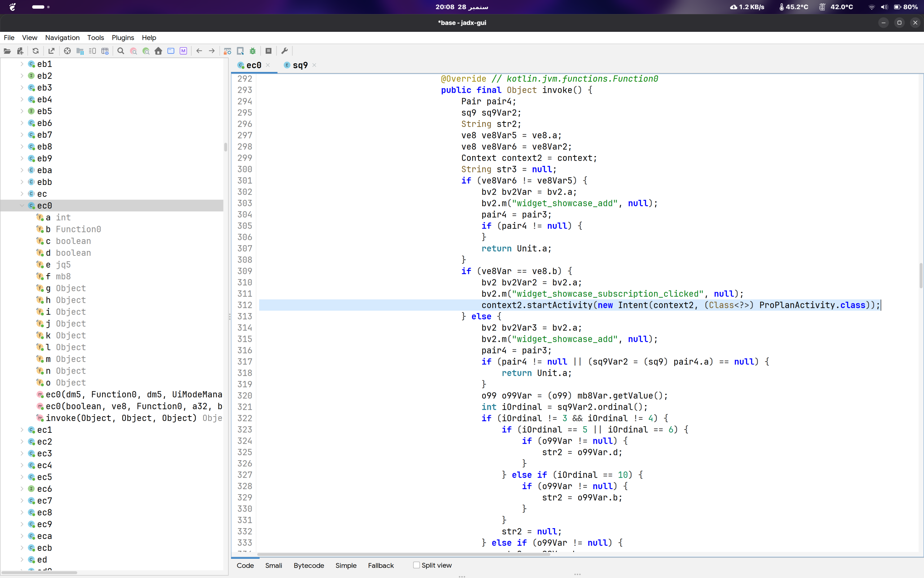
Task: Close the ec0 editor tab
Action: point(268,65)
